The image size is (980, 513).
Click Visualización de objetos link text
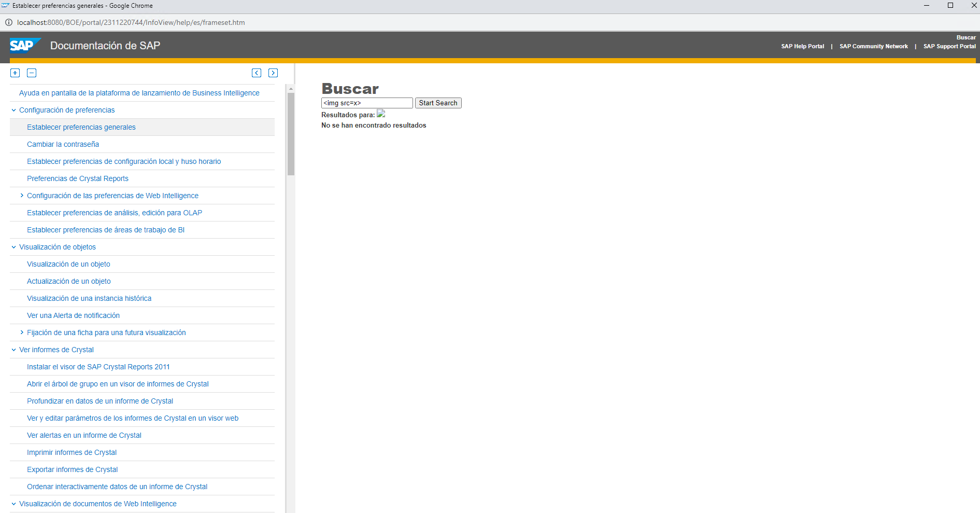click(x=58, y=247)
